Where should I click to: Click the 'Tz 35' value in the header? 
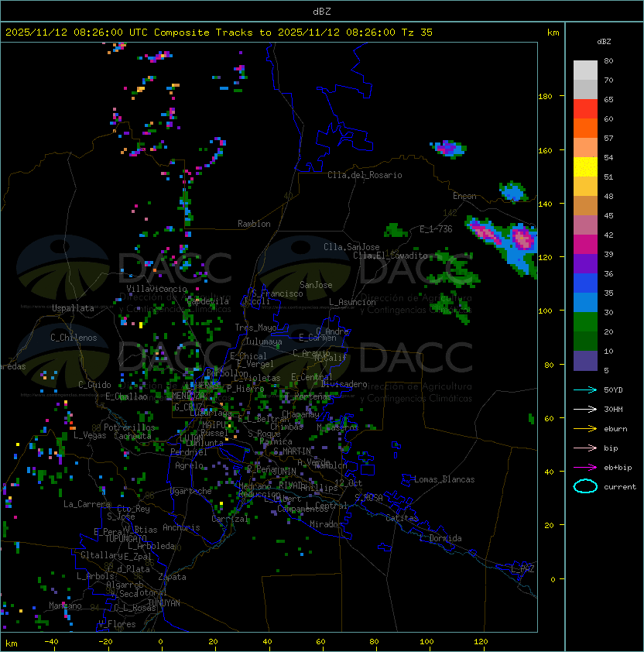click(x=417, y=33)
